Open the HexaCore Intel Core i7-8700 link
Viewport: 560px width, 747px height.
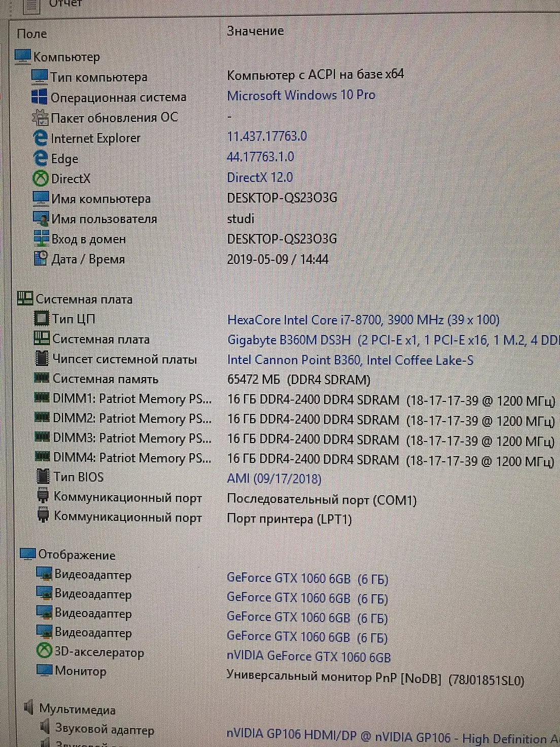pyautogui.click(x=363, y=320)
